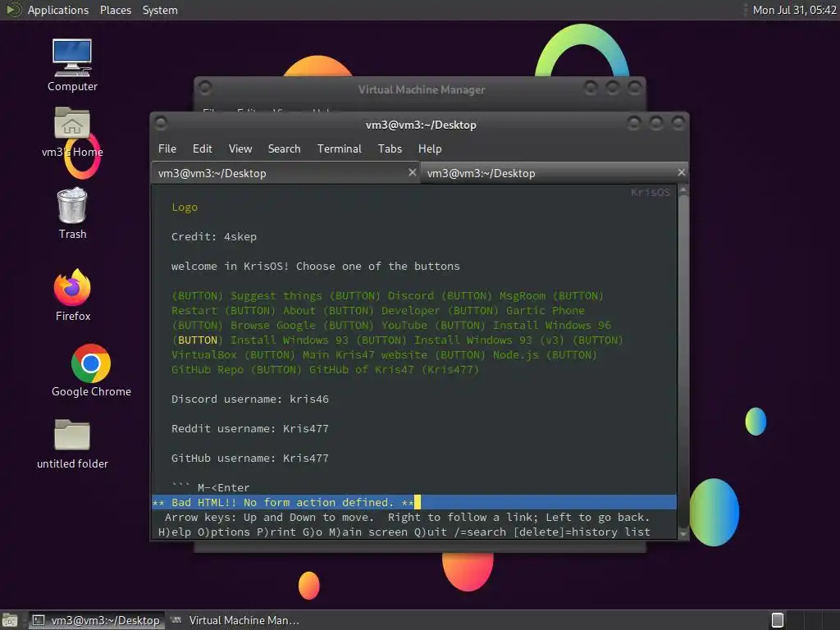Open the terminal Help menu
This screenshot has height=630, width=840.
coord(430,149)
